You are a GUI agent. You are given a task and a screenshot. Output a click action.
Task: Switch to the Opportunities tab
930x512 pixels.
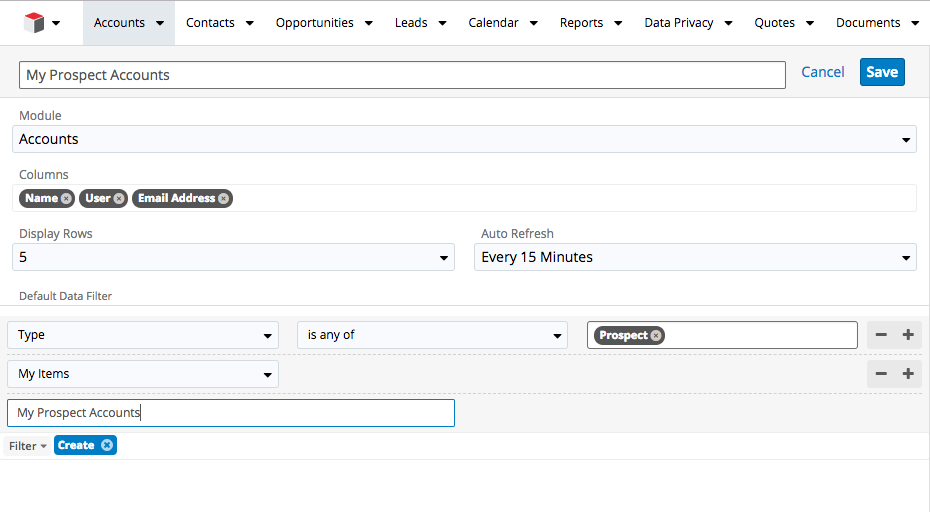[314, 23]
